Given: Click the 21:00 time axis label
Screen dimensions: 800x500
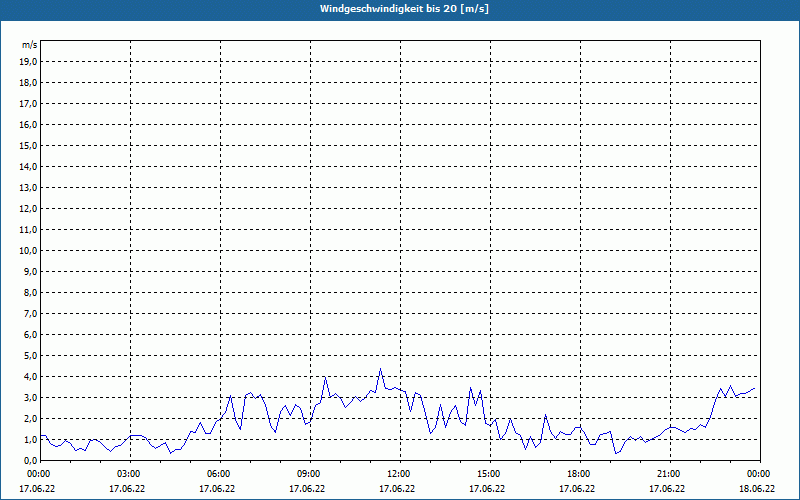Looking at the screenshot, I should [668, 474].
